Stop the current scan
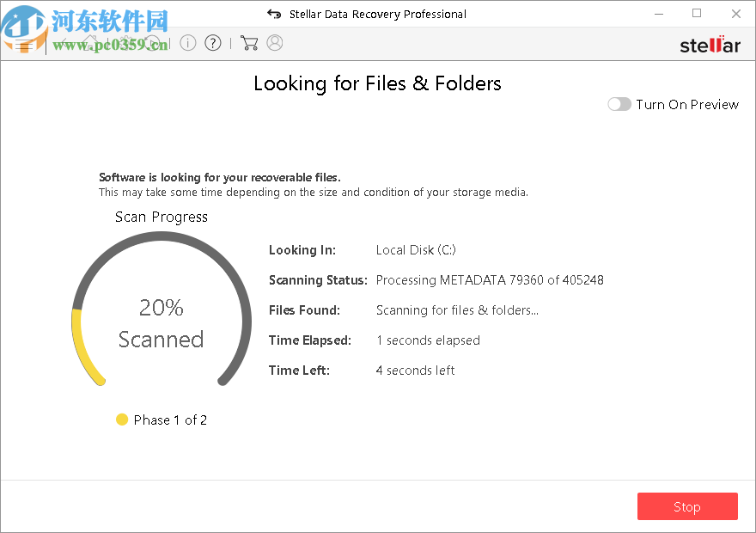Viewport: 756px width, 533px height. tap(687, 506)
